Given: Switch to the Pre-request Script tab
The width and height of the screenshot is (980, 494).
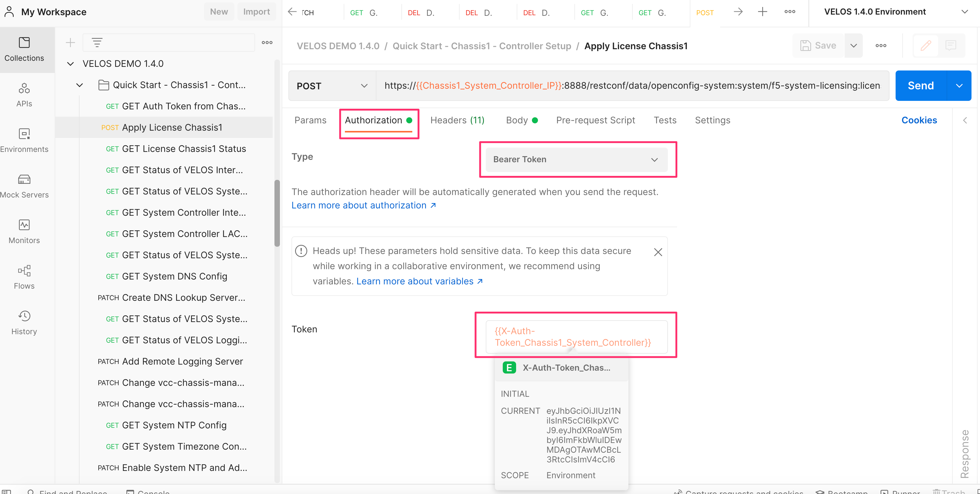Looking at the screenshot, I should click(x=595, y=120).
